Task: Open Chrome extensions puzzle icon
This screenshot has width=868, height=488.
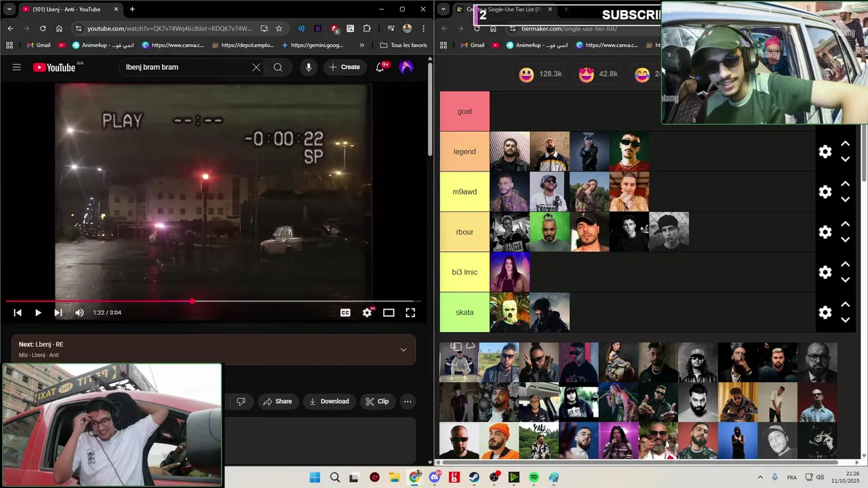Action: tap(367, 28)
